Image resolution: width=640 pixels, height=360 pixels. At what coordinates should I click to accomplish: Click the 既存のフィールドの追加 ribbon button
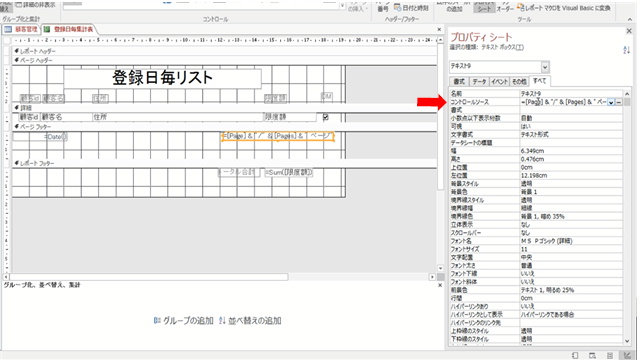point(454,7)
